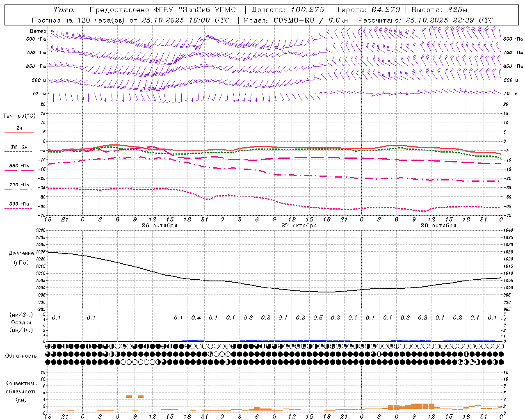Select the text "Предоставлено ФГБУ ЗапСиб УГМС"

pos(164,10)
